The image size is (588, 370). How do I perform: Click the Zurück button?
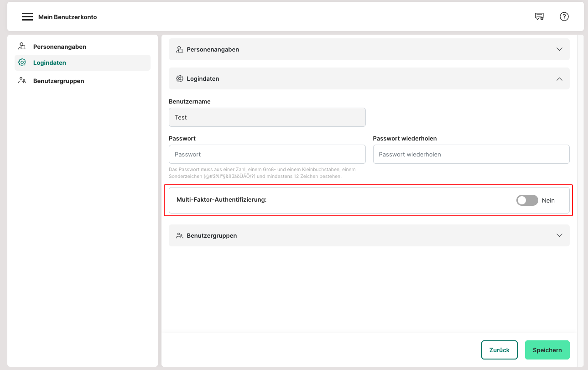click(499, 350)
